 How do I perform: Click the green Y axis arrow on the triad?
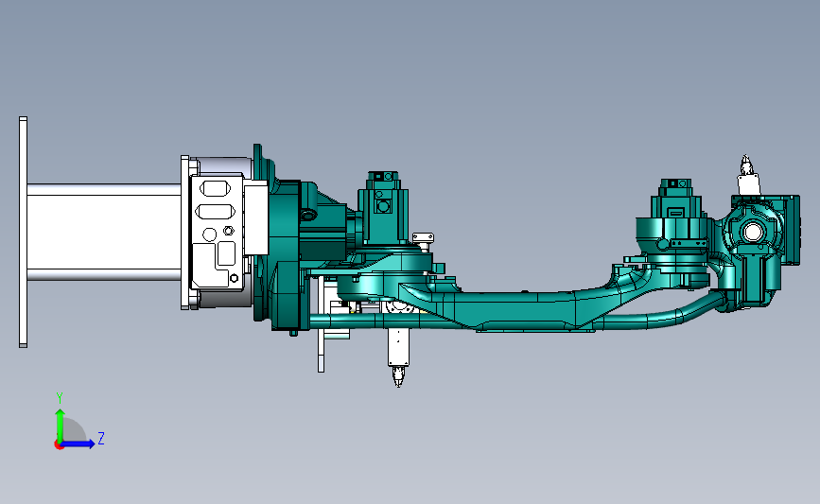[60, 425]
